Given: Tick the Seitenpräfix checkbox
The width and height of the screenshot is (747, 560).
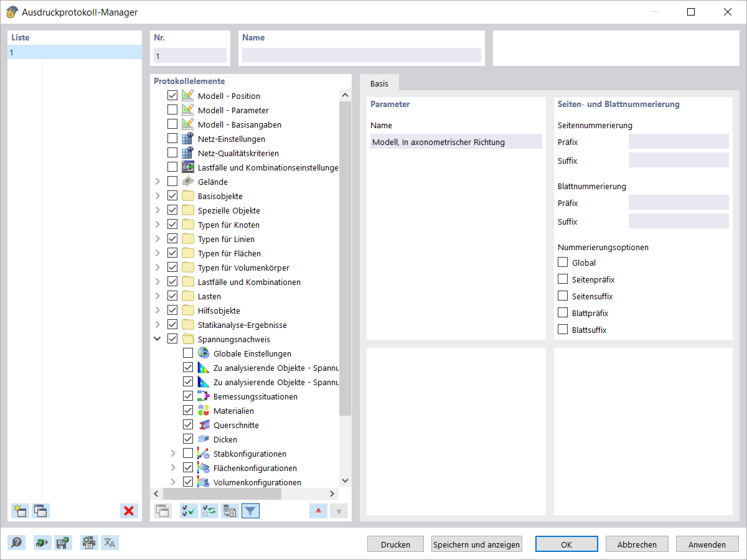Looking at the screenshot, I should pos(563,279).
